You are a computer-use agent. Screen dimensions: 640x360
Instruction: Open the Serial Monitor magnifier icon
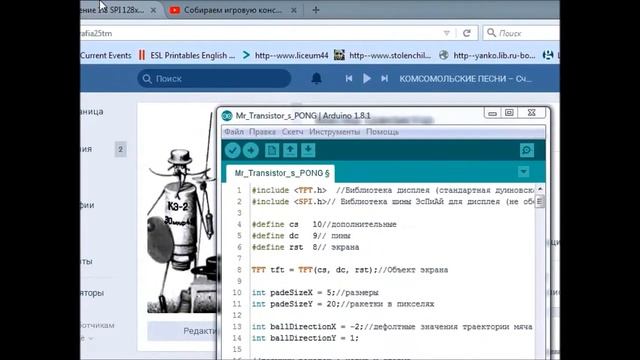click(x=527, y=151)
